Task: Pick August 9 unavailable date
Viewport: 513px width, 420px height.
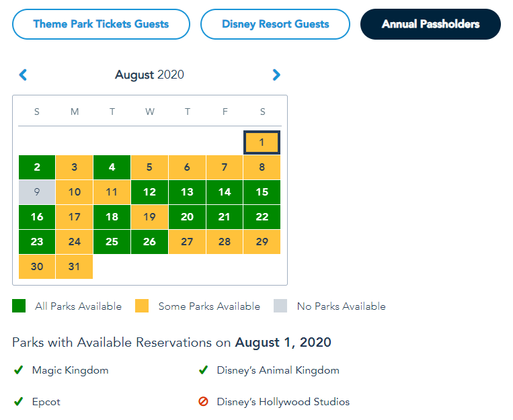Action: pyautogui.click(x=37, y=192)
